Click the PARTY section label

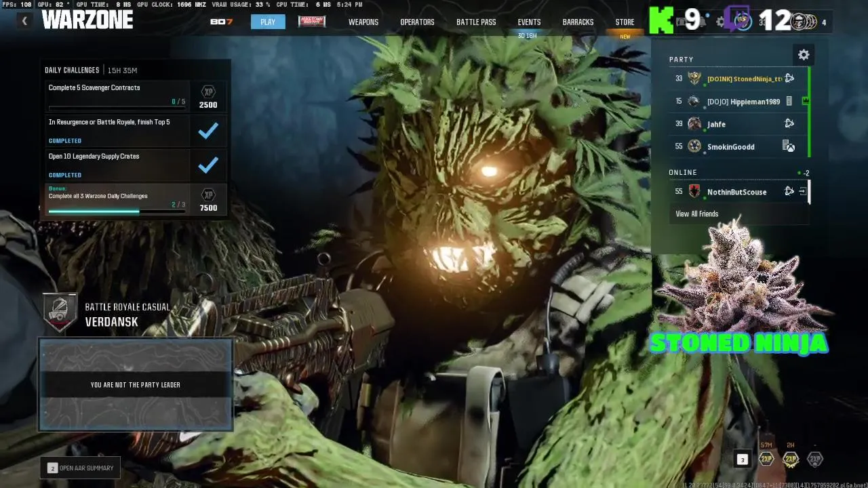click(x=681, y=60)
